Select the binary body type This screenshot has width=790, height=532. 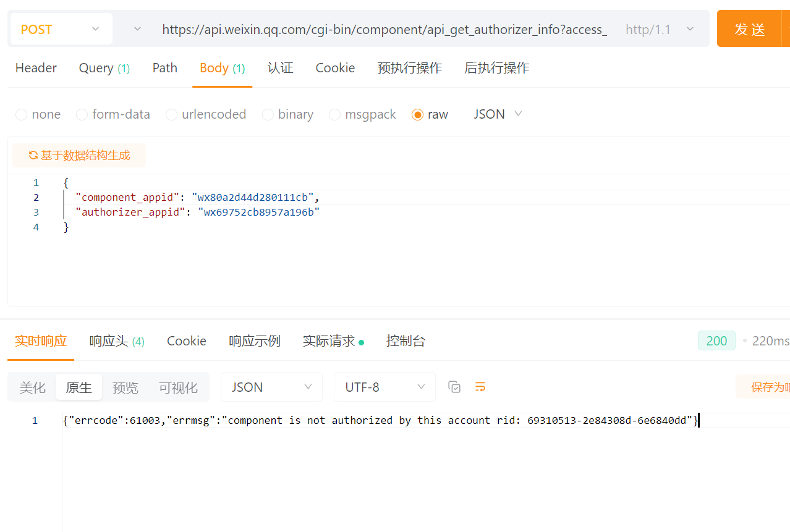tap(288, 114)
